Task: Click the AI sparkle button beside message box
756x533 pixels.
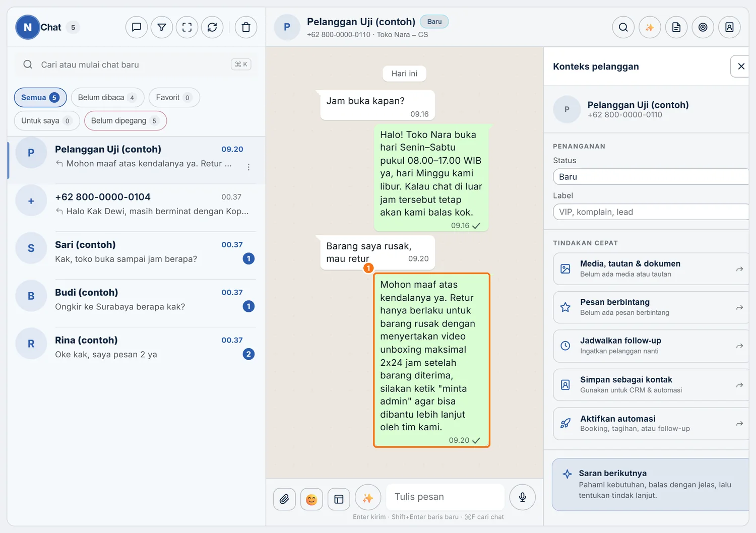Action: 368,498
